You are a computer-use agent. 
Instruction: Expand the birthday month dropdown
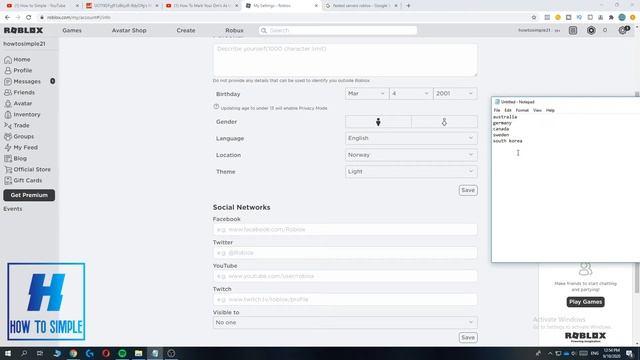coord(366,94)
